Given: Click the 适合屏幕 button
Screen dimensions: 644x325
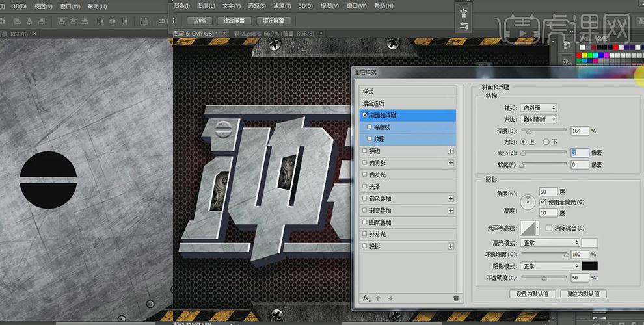Looking at the screenshot, I should [234, 21].
